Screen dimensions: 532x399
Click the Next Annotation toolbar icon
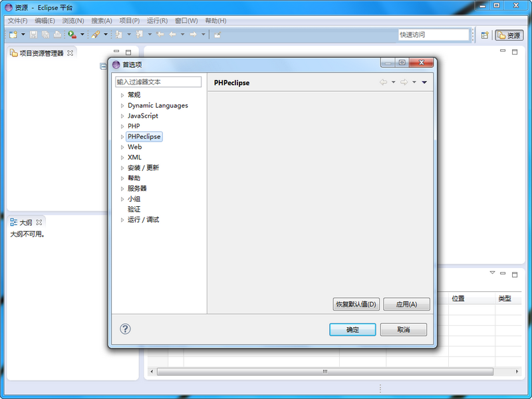click(x=118, y=34)
